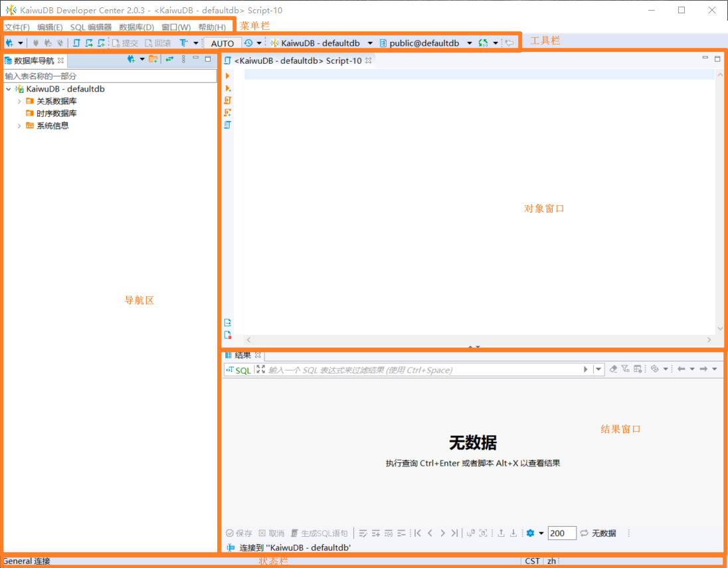Toggle the SQL filter mode button

pyautogui.click(x=238, y=370)
